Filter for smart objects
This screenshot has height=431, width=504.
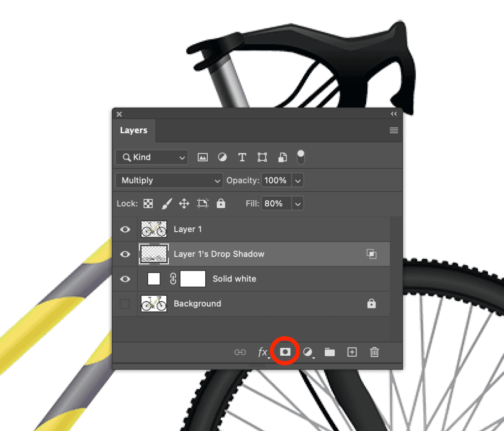tap(282, 157)
